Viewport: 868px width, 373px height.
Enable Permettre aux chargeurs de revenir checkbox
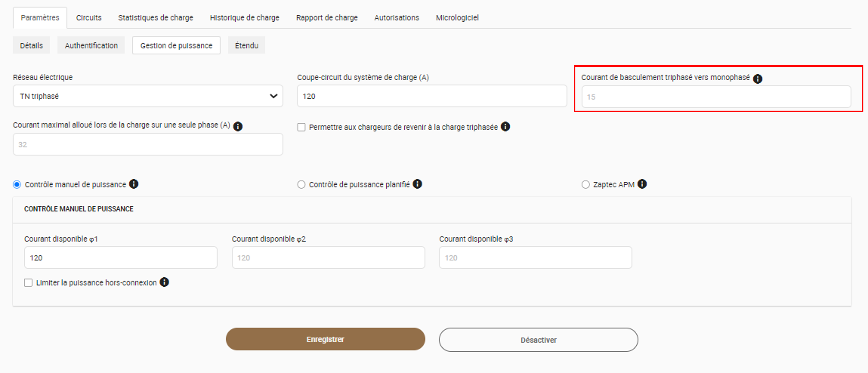point(301,127)
